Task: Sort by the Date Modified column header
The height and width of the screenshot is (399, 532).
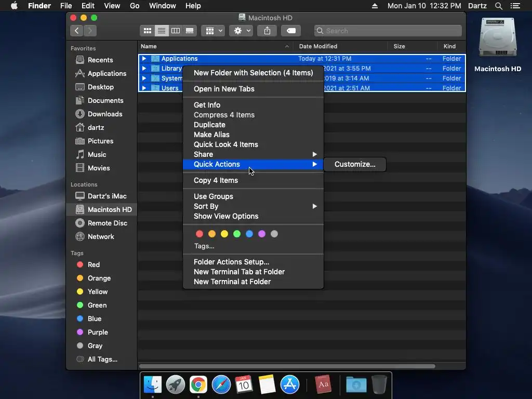Action: [340, 46]
